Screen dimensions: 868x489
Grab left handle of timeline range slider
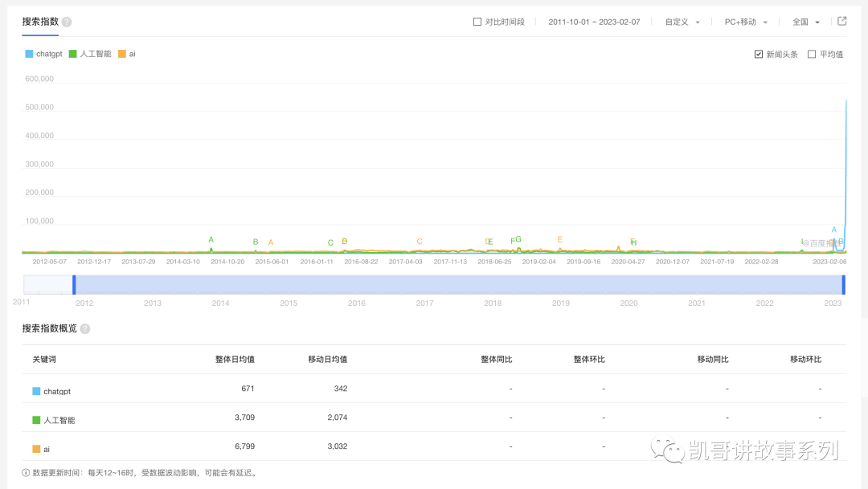tap(74, 285)
